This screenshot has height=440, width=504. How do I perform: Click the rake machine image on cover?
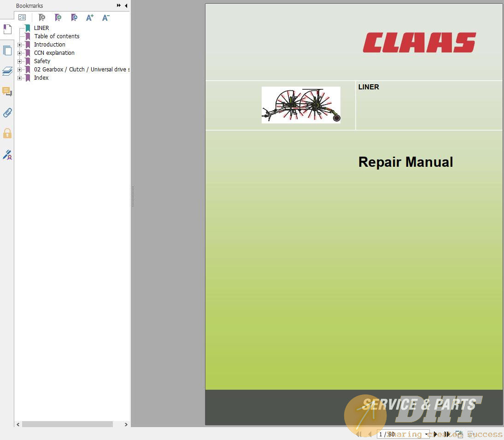click(301, 105)
